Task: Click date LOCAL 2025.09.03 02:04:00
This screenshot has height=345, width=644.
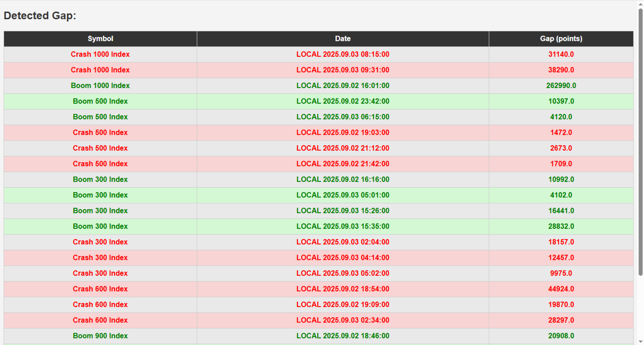Action: tap(343, 242)
